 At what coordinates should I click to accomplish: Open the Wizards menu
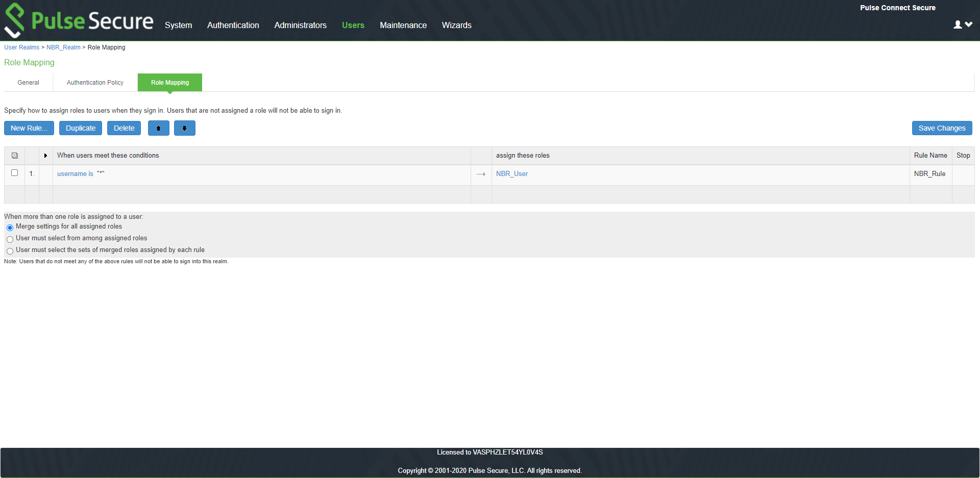pyautogui.click(x=456, y=25)
